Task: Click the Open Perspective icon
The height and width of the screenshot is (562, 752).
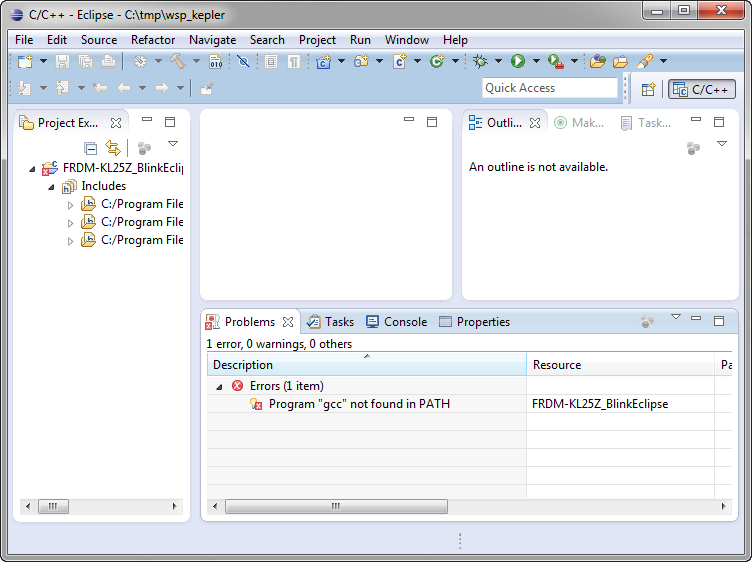Action: tap(648, 89)
